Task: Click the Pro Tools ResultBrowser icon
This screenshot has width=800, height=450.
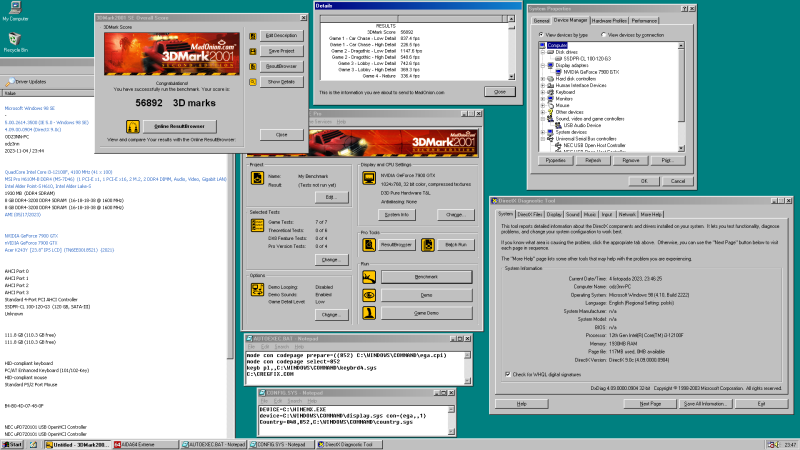Action: tap(369, 245)
